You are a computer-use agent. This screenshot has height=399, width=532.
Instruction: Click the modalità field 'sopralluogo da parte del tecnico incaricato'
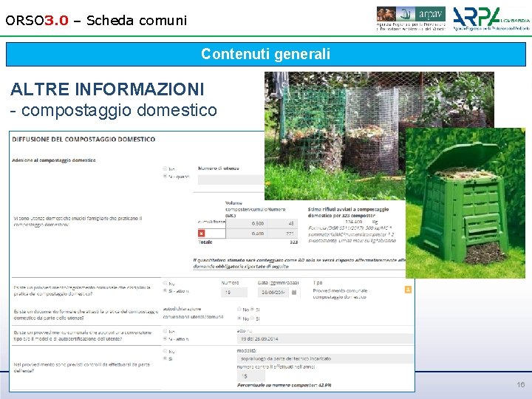pyautogui.click(x=325, y=358)
